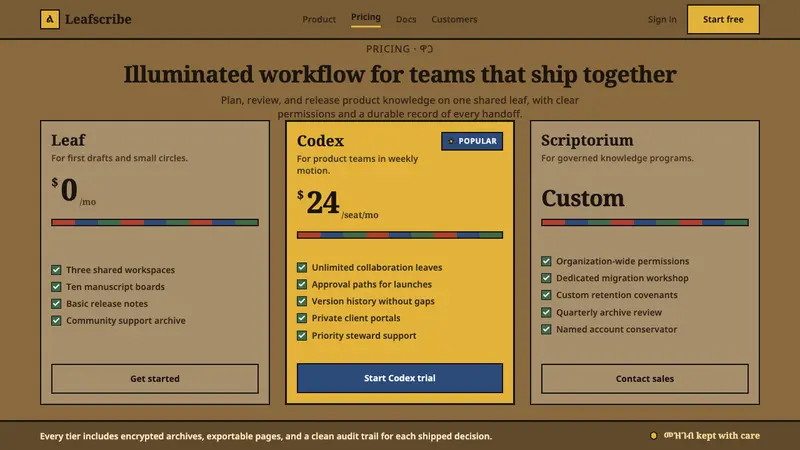The height and width of the screenshot is (450, 800).
Task: Toggle Private client portals checkbox
Action: tap(302, 318)
